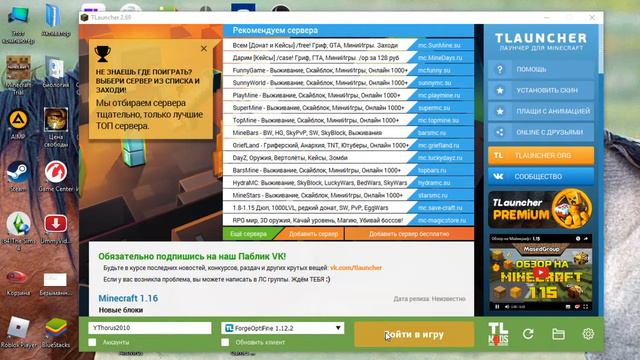
Task: Click the Добавить сервер tab
Action: pyautogui.click(x=313, y=234)
